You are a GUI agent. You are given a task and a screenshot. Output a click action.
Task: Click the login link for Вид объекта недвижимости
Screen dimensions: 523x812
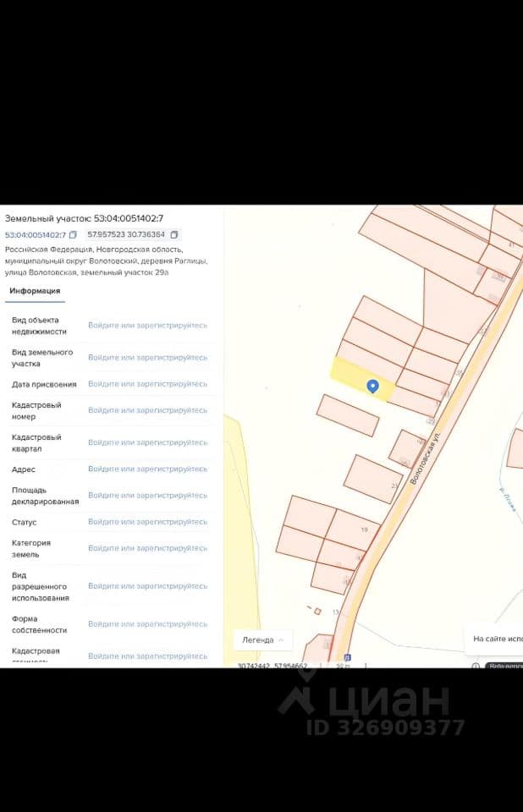tap(148, 325)
